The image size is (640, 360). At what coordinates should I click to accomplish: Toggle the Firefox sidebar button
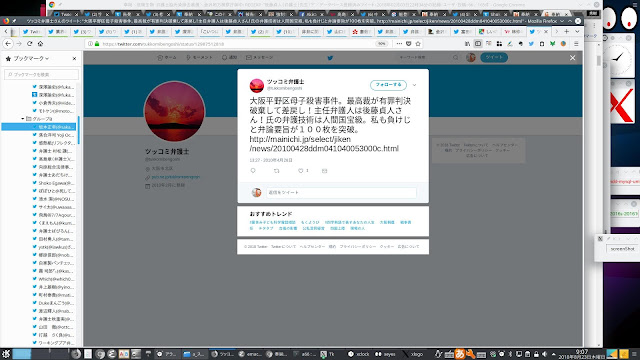click(x=478, y=44)
